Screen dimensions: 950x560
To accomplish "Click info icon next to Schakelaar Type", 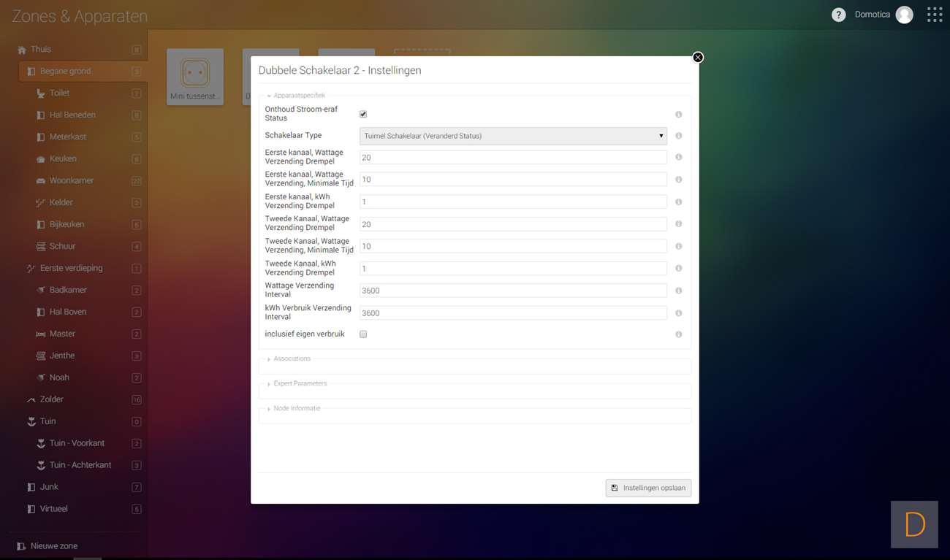I will 678,136.
